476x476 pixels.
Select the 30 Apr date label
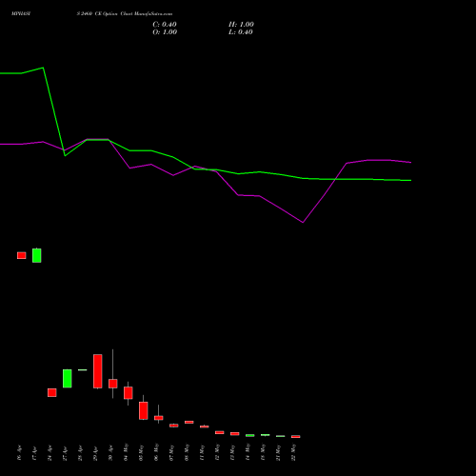(110, 453)
